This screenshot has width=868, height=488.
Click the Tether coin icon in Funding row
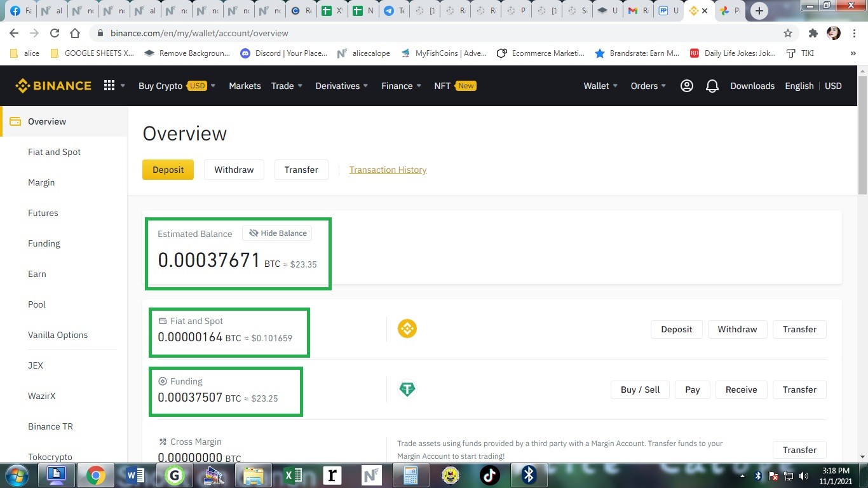point(407,389)
